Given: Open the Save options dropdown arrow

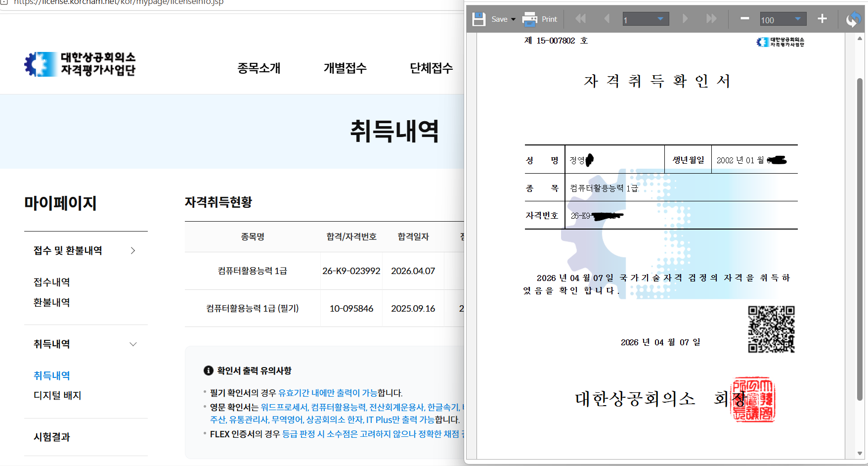Looking at the screenshot, I should 513,19.
